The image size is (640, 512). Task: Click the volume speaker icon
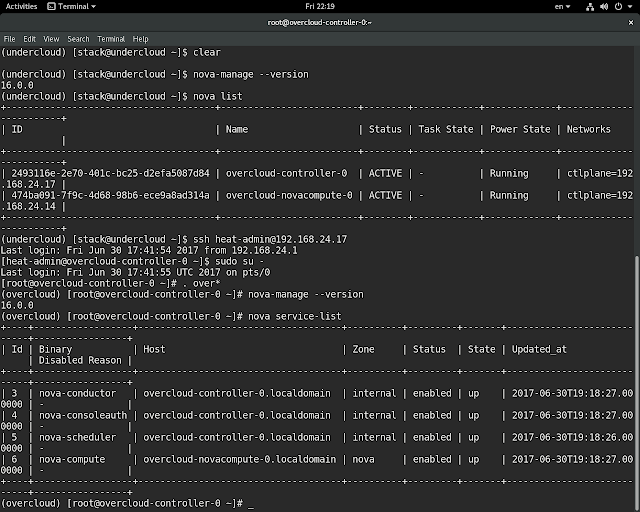[x=604, y=7]
